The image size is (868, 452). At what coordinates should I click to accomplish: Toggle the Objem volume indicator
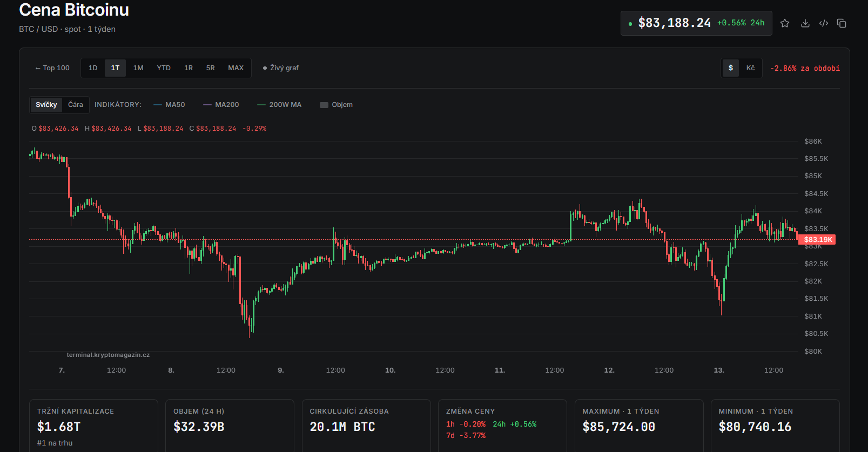pos(336,105)
